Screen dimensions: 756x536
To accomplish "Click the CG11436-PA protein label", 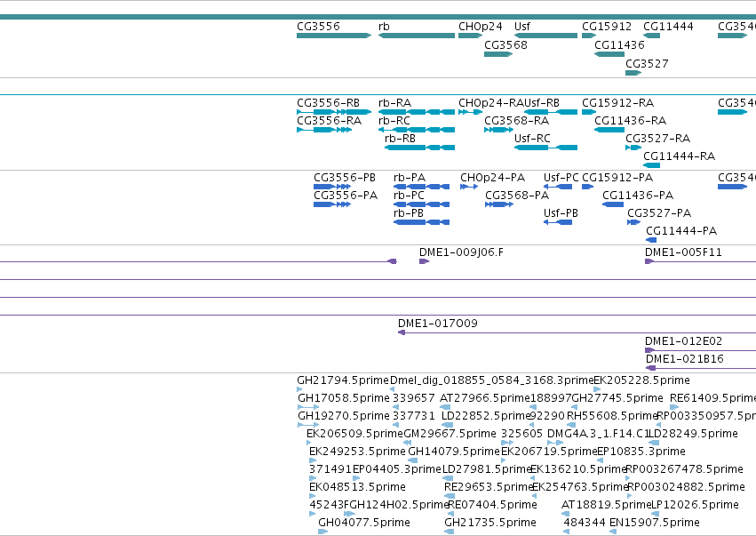I will click(638, 196).
